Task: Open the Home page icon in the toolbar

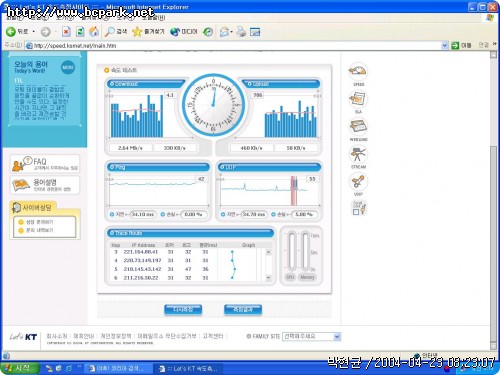Action: [x=94, y=32]
